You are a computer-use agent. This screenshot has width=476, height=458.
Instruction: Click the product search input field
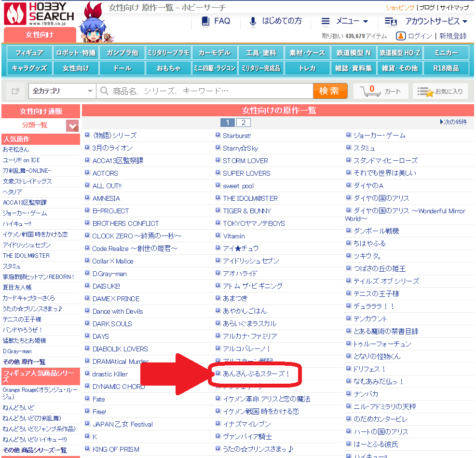205,91
